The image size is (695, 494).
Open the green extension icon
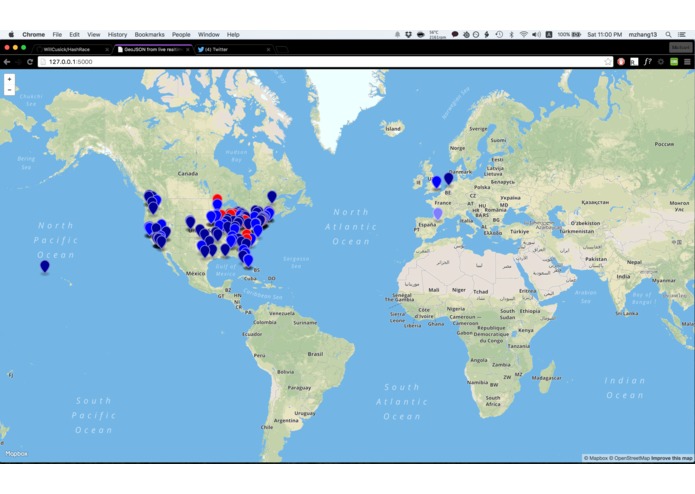click(x=674, y=62)
